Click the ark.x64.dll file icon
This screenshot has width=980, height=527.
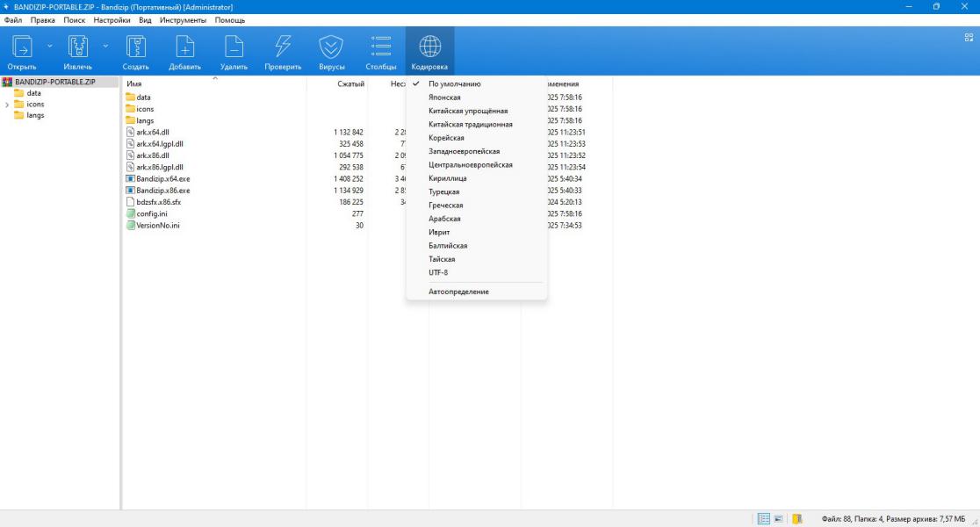click(x=131, y=132)
